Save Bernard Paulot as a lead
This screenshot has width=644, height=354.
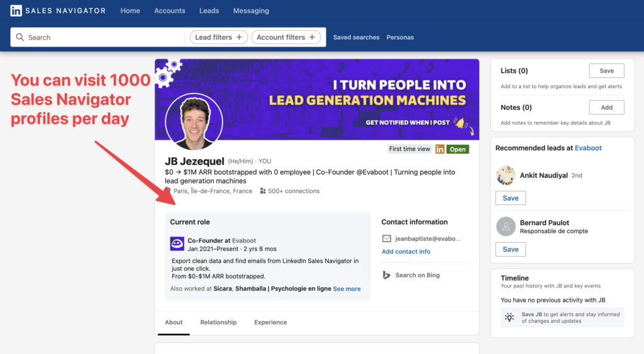click(511, 249)
